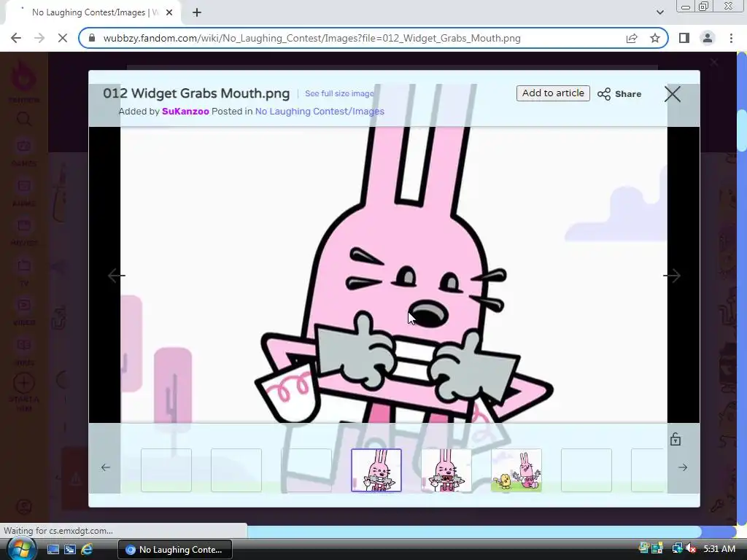Open Fandom search magnifier in sidebar
The width and height of the screenshot is (747, 560).
pyautogui.click(x=23, y=119)
